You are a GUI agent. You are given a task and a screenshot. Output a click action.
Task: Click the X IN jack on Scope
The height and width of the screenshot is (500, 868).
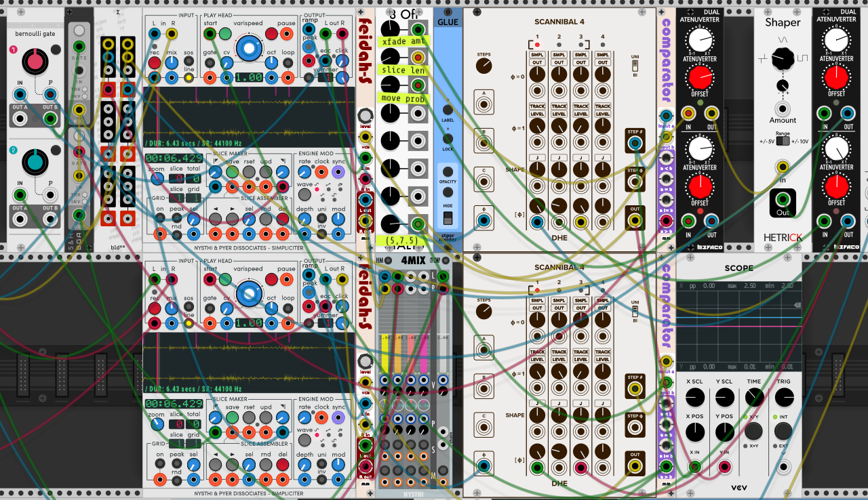pyautogui.click(x=694, y=465)
